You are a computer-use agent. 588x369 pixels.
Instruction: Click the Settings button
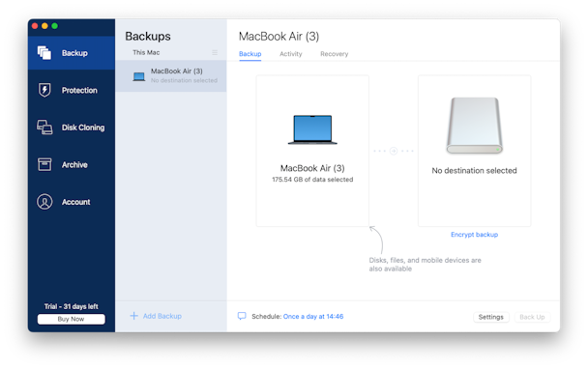491,317
